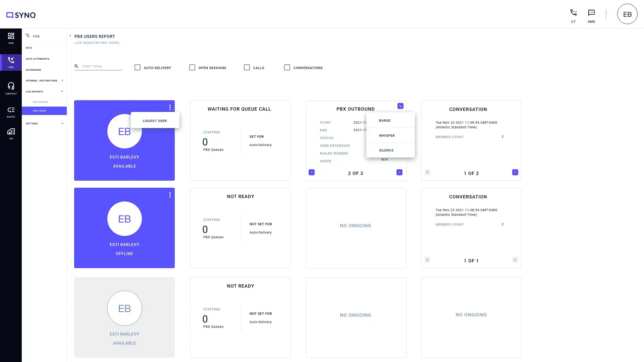
Task: Select PBX Users live report
Action: (44, 111)
